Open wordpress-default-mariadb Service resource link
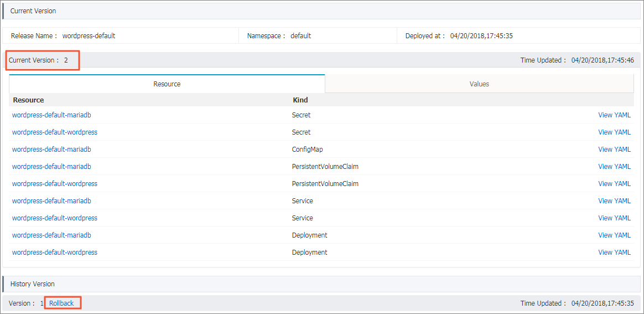 52,201
